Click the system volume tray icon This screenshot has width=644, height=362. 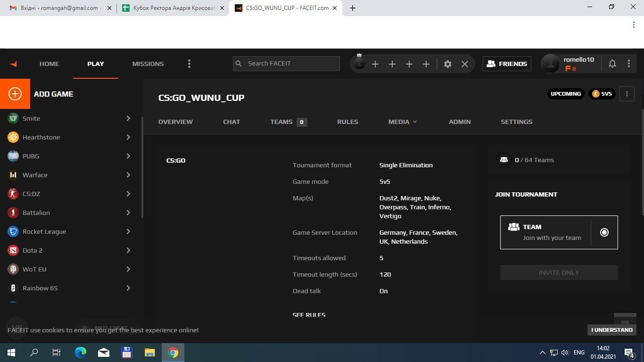tap(565, 352)
